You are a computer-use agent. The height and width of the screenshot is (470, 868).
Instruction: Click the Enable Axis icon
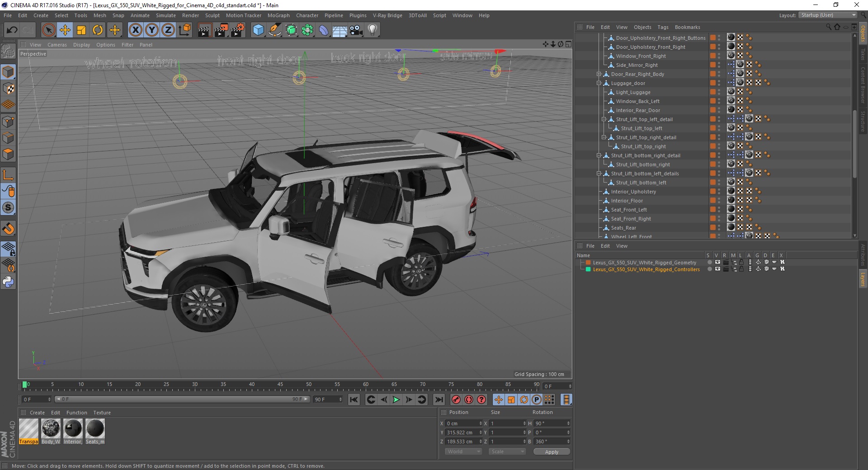(x=8, y=174)
